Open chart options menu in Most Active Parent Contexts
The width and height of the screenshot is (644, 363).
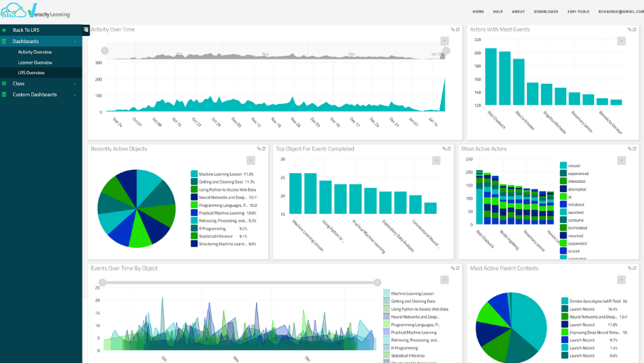pos(621,280)
